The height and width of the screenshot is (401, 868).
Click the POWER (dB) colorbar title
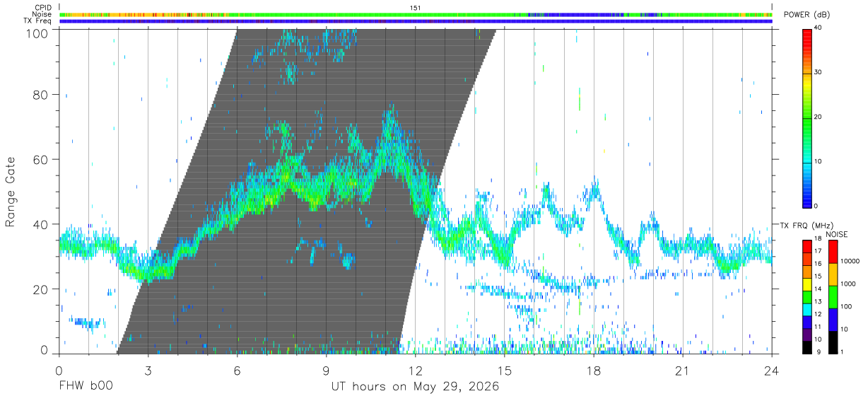click(807, 15)
